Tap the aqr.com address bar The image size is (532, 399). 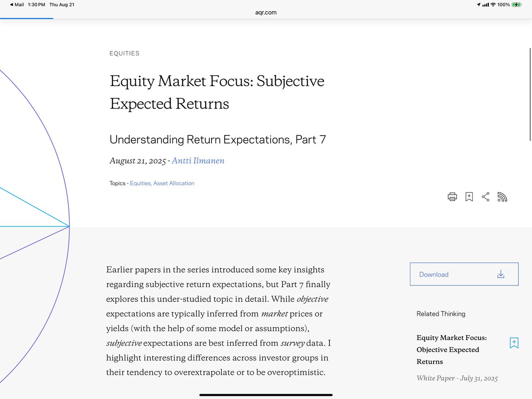pyautogui.click(x=266, y=12)
